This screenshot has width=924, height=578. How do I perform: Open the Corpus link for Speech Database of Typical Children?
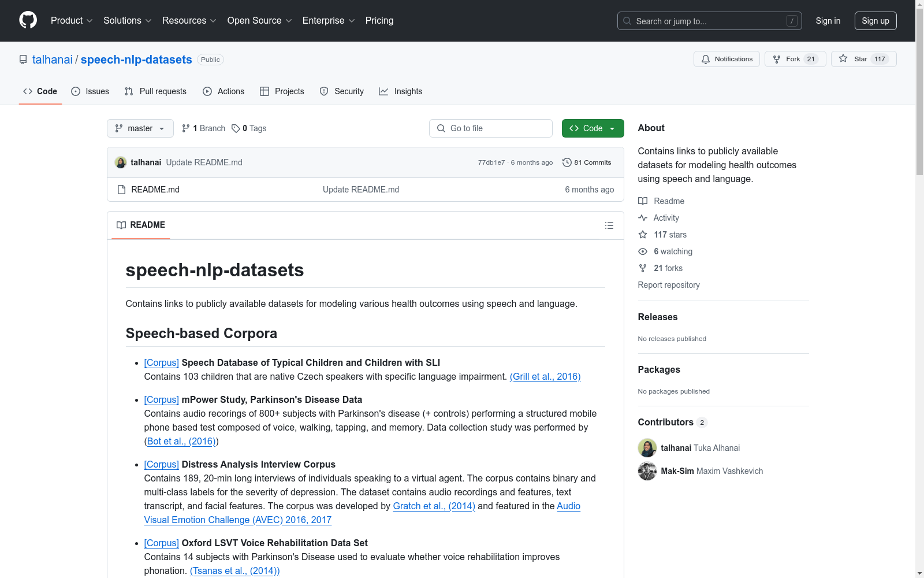(162, 362)
